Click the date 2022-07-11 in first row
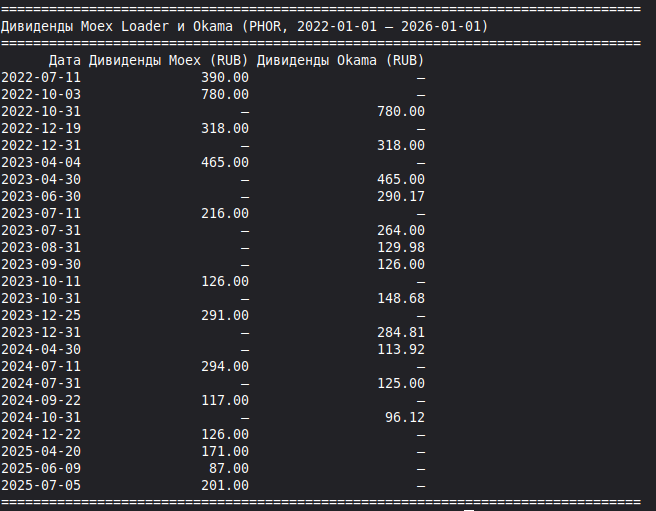This screenshot has width=656, height=511. (x=40, y=77)
